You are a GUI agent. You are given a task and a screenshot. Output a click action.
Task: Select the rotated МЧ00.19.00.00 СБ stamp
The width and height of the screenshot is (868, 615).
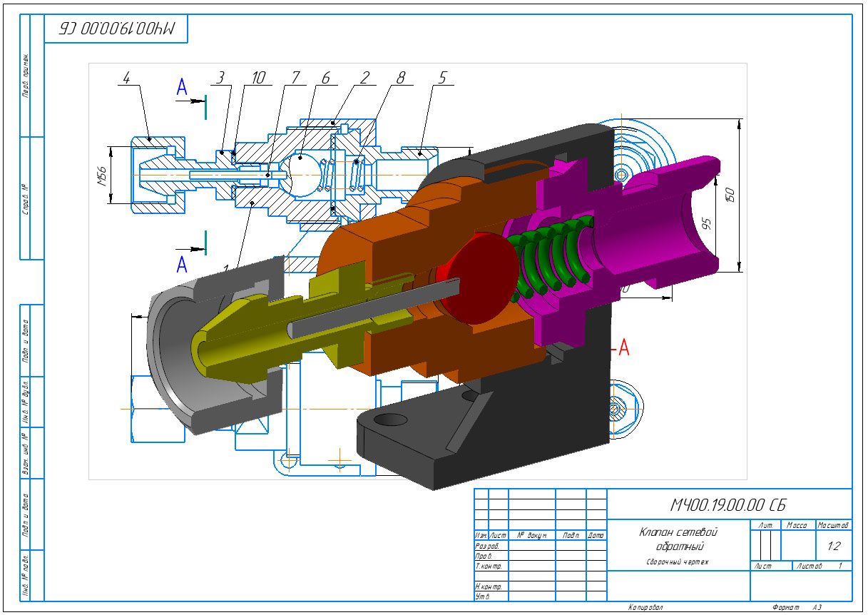tap(118, 29)
